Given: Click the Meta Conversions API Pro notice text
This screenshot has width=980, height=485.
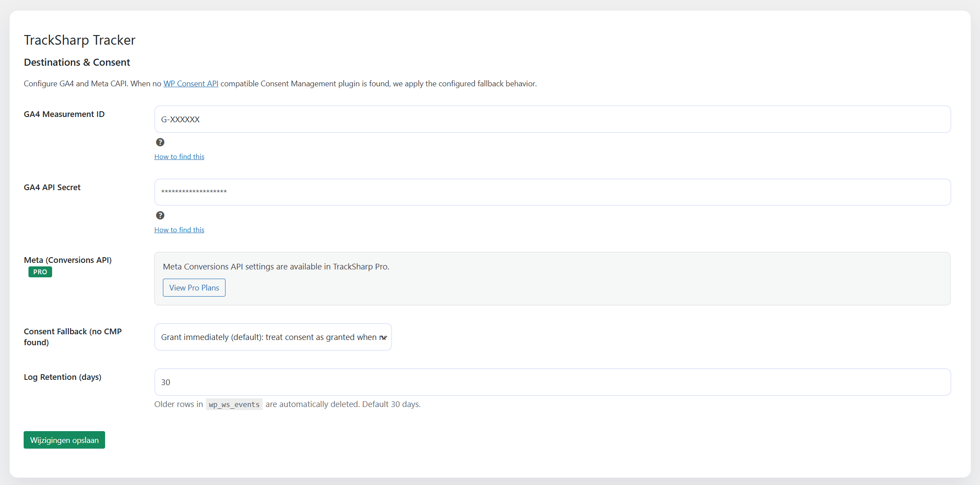Looking at the screenshot, I should click(x=276, y=266).
